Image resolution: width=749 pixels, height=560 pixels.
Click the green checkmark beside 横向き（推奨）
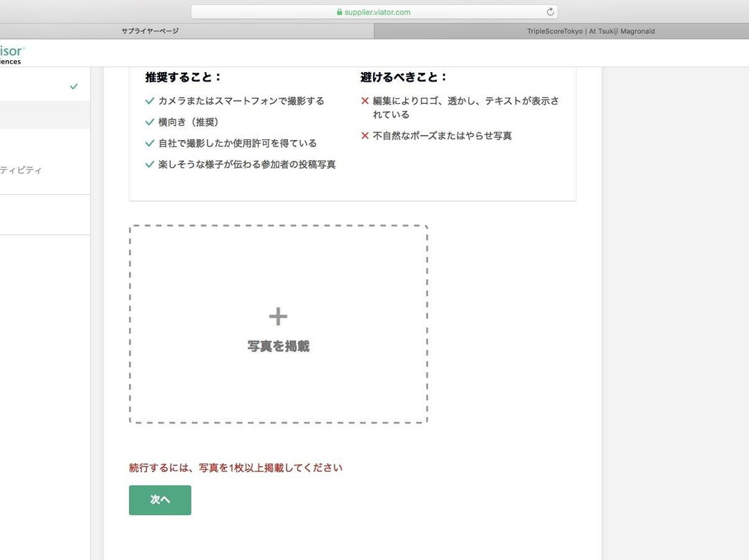click(150, 122)
